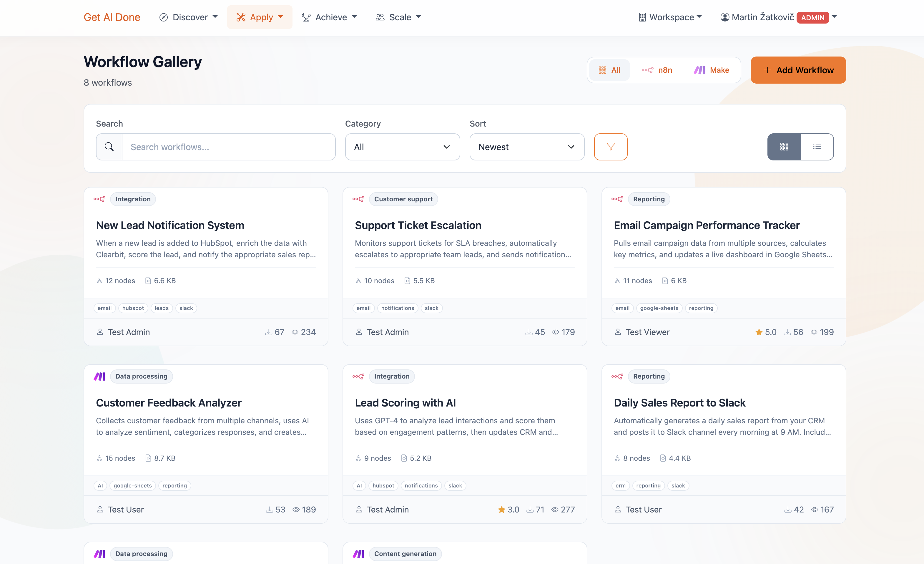Open the Sort dropdown showing Newest
924x564 pixels.
(x=526, y=147)
